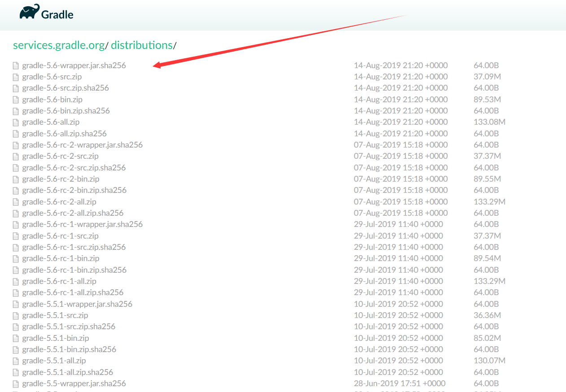The width and height of the screenshot is (566, 392).
Task: Click file icon beside gradle-5.6-rc-2-all.zip
Action: [x=16, y=202]
